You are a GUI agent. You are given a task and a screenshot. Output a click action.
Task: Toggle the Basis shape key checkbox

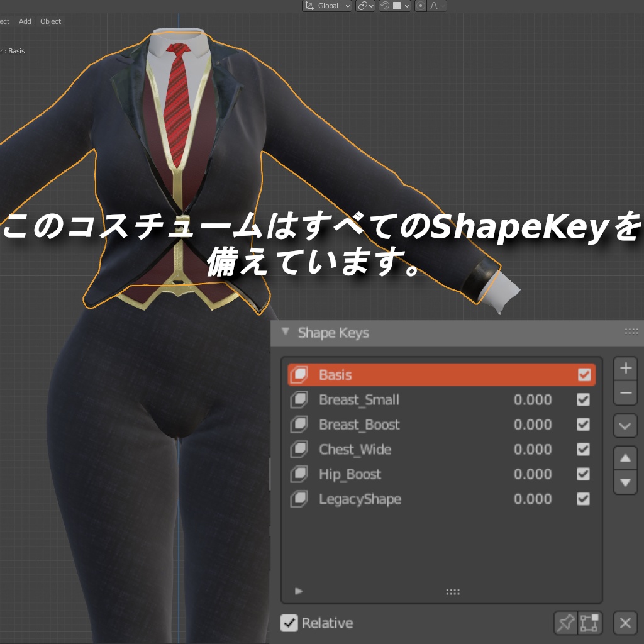point(584,375)
